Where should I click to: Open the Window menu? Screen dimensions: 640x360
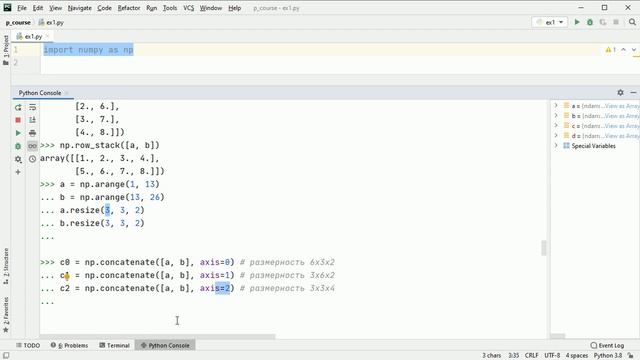tap(211, 8)
